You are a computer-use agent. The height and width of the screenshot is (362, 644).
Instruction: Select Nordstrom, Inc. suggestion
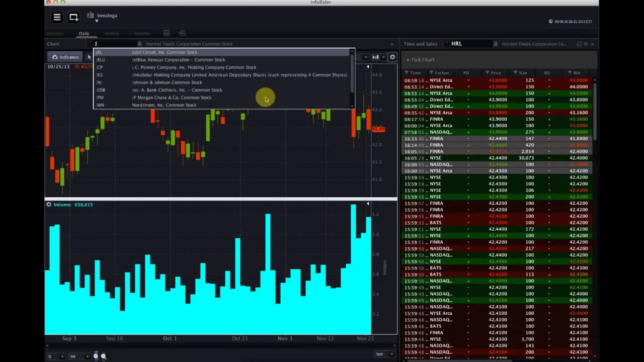click(x=221, y=105)
